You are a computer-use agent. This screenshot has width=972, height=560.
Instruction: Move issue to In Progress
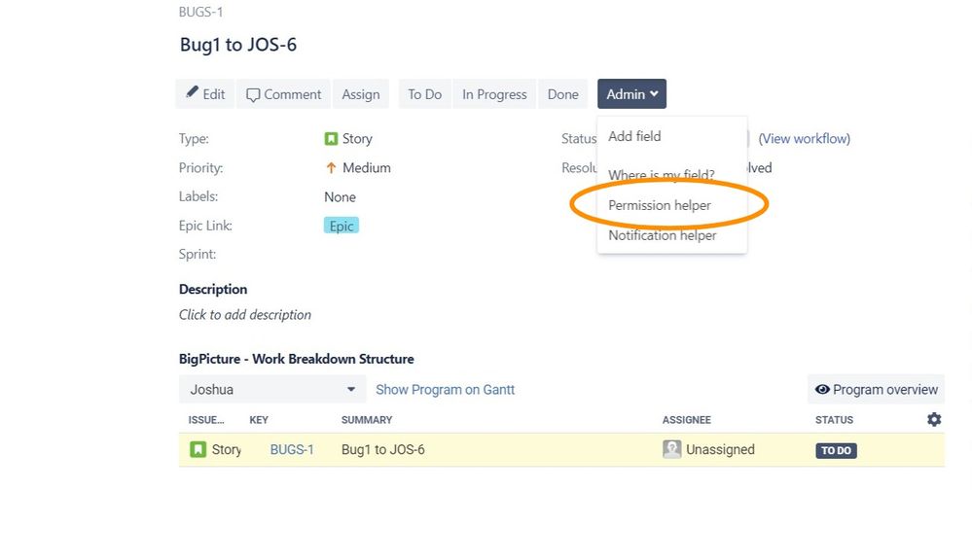(494, 94)
